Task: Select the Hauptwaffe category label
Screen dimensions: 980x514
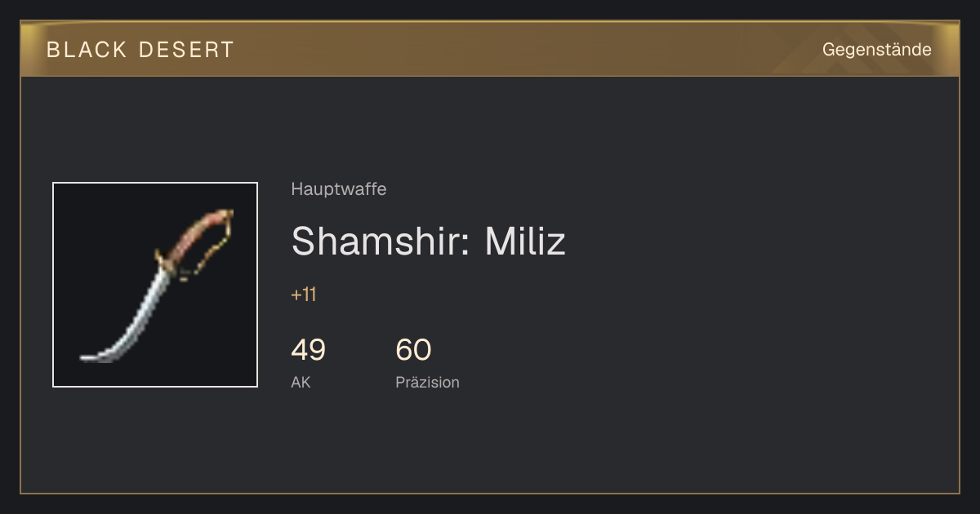Action: pyautogui.click(x=339, y=189)
